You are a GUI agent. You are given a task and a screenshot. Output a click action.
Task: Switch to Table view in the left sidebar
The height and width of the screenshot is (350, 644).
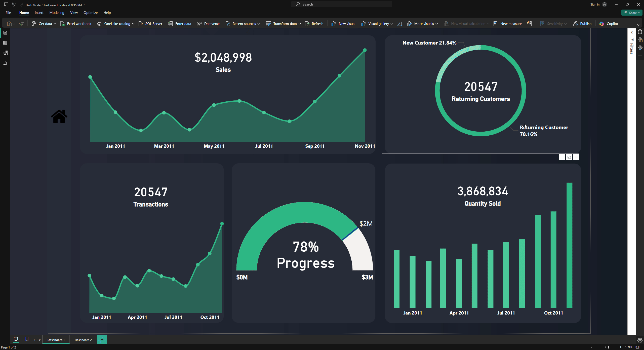click(x=5, y=43)
